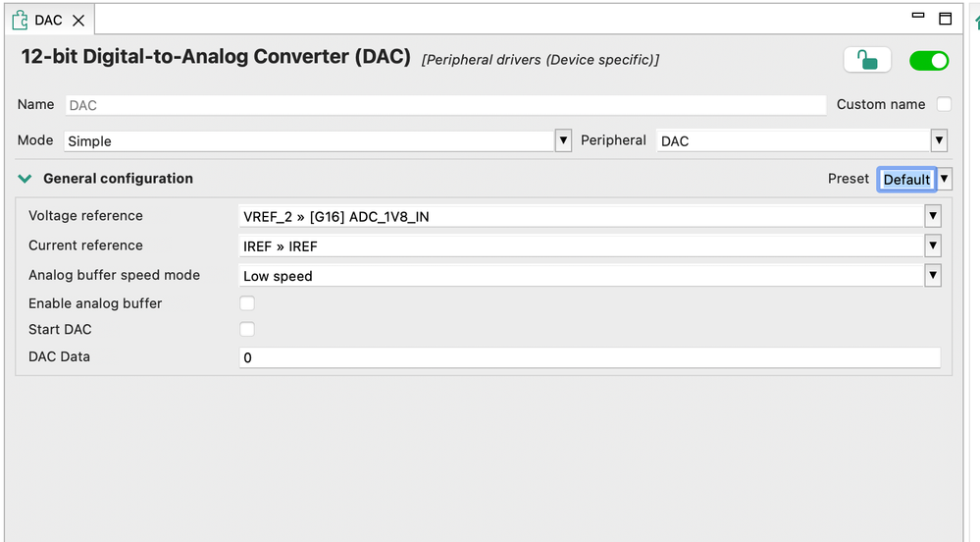Open the Peripheral dropdown showing DAC
The width and height of the screenshot is (980, 542).
[939, 140]
